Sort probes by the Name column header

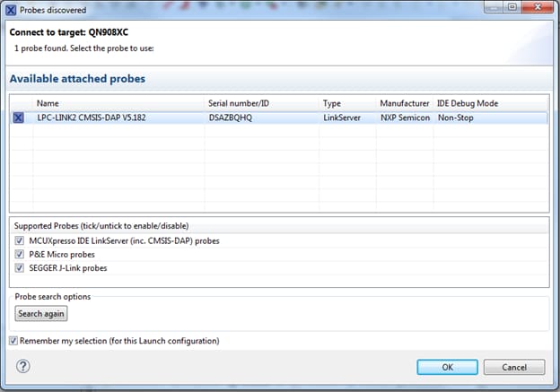coord(48,103)
